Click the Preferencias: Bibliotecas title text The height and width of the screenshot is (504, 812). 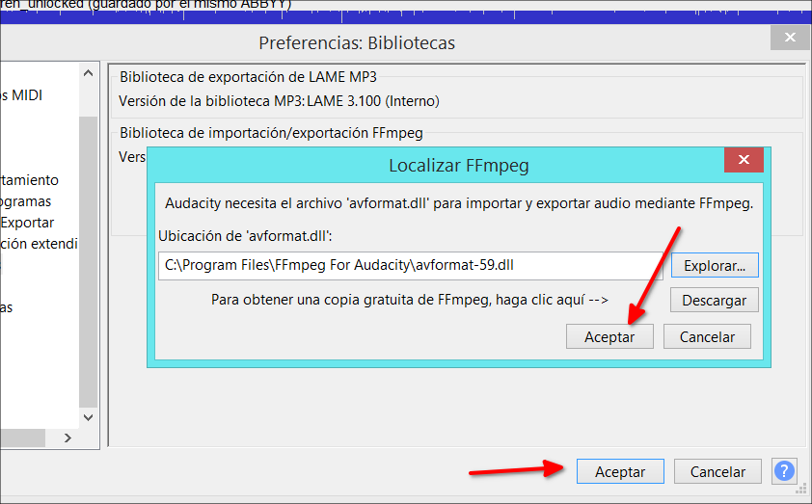(357, 43)
